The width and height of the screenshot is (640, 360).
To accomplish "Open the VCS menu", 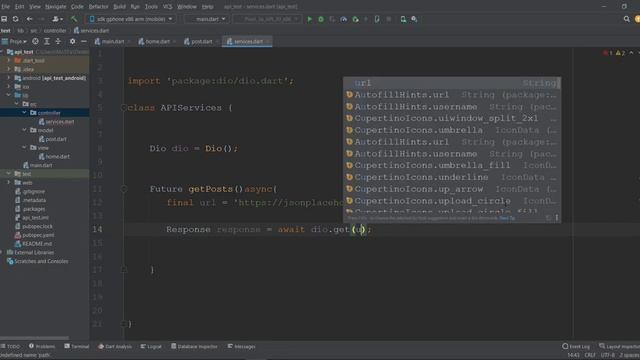I will (x=167, y=7).
